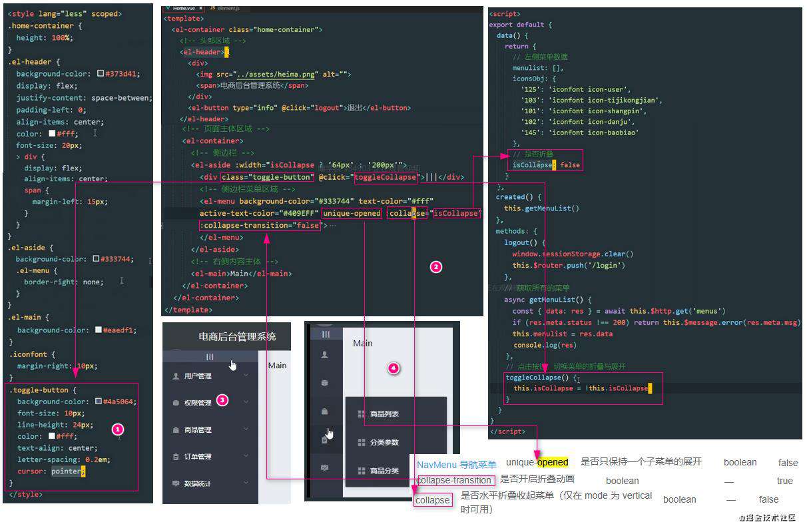Image resolution: width=807 pixels, height=532 pixels.
Task: Select 分类参数 in the popup submenu
Action: pyautogui.click(x=396, y=442)
